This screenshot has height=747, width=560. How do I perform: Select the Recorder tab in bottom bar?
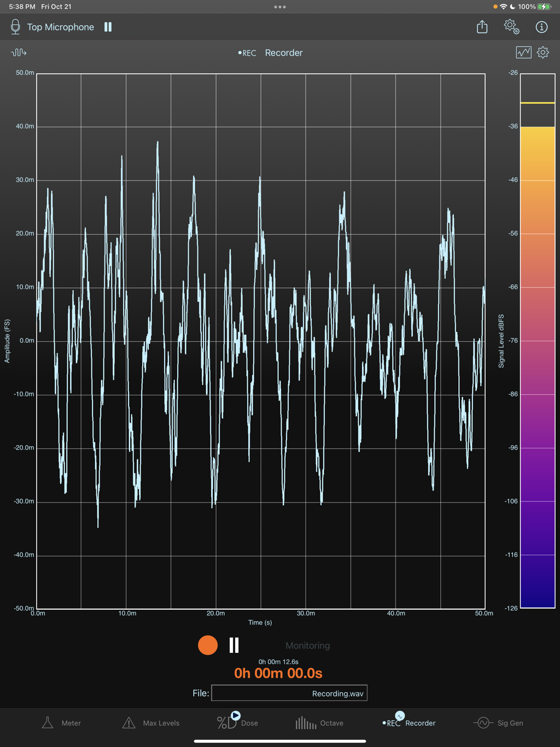click(409, 722)
